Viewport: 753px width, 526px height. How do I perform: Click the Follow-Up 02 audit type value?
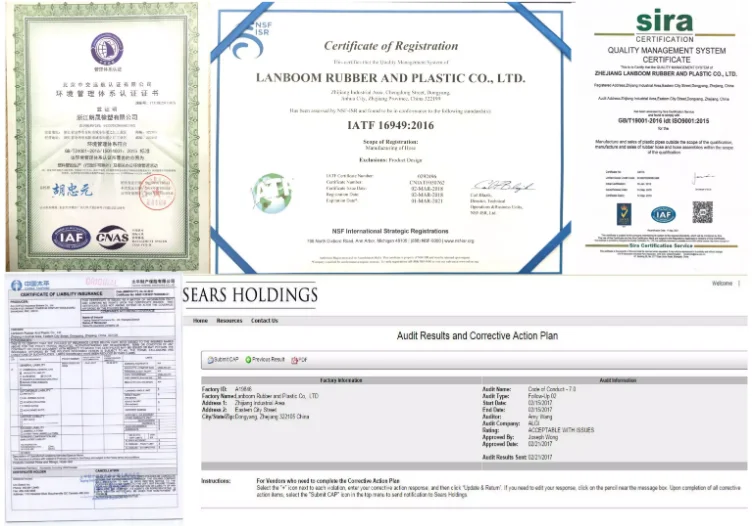point(542,396)
